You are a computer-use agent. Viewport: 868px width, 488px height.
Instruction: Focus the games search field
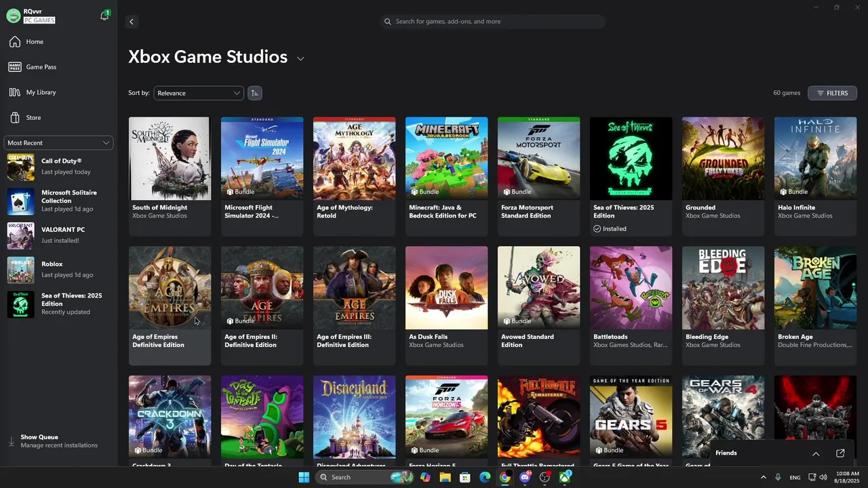(x=493, y=22)
